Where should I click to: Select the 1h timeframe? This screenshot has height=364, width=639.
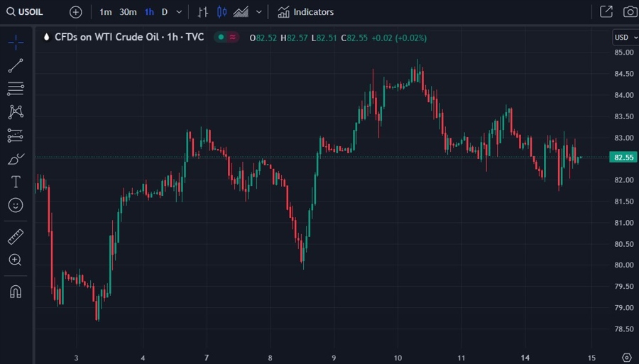[149, 12]
